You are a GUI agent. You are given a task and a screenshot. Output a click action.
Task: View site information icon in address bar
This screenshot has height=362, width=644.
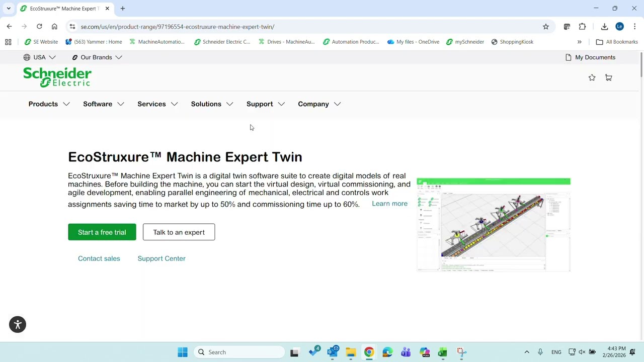click(x=72, y=27)
